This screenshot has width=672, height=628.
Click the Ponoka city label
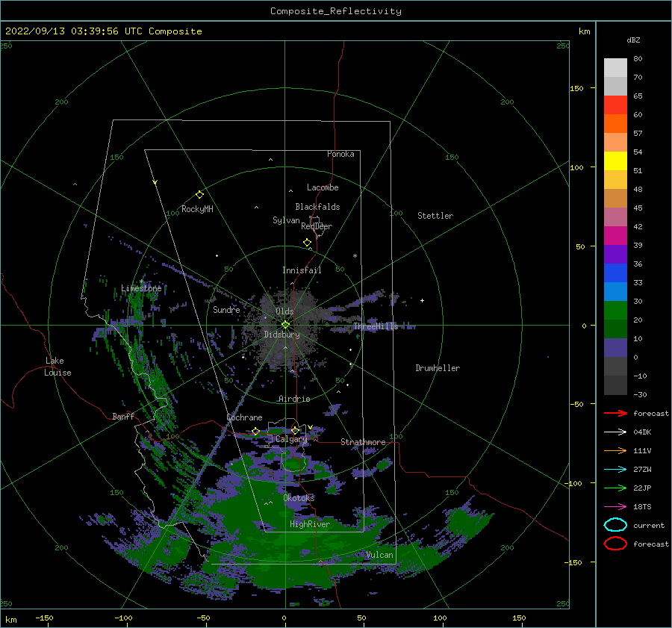[340, 154]
